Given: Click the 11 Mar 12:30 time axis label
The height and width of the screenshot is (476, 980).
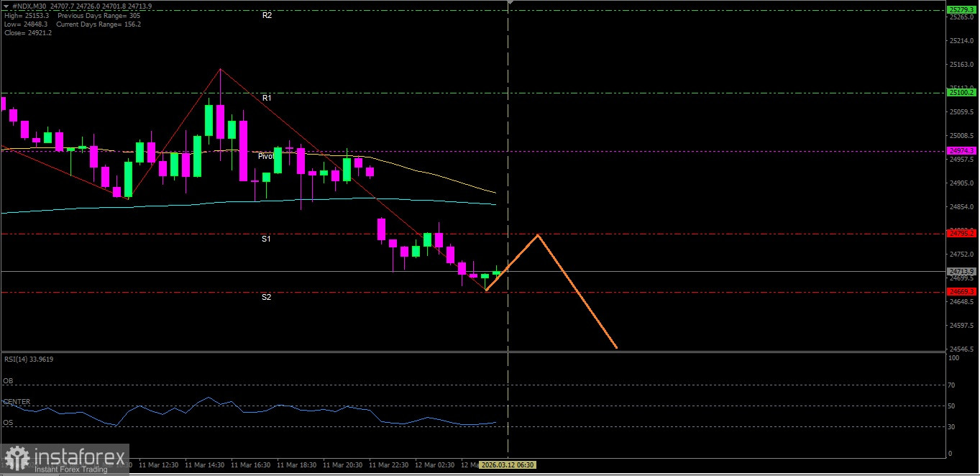Looking at the screenshot, I should pyautogui.click(x=159, y=465).
